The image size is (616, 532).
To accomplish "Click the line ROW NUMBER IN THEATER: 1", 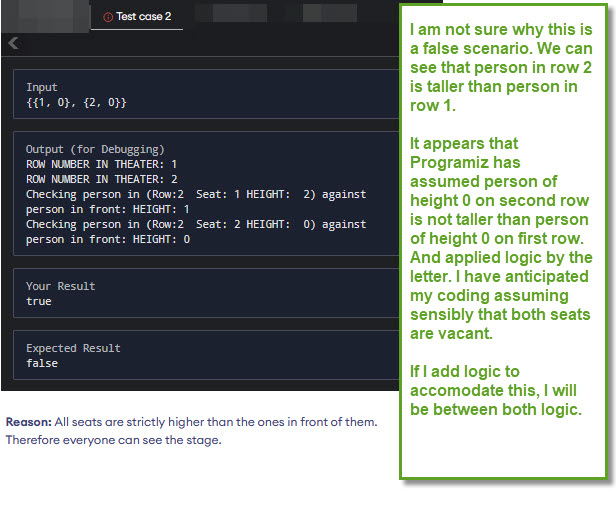I will pos(101,164).
